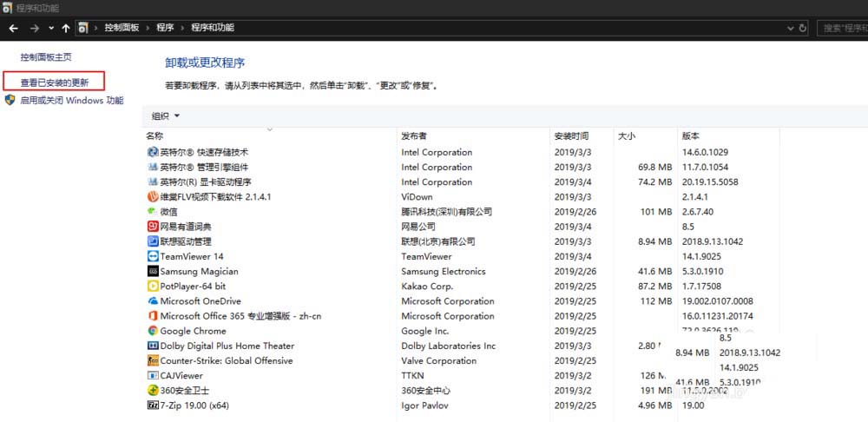The height and width of the screenshot is (422, 868).
Task: Select 維棠FLV视频下载软件 icon
Action: pyautogui.click(x=153, y=196)
